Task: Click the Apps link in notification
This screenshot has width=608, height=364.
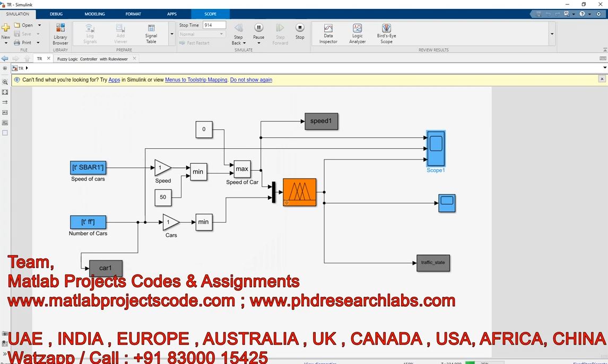Action: (114, 80)
